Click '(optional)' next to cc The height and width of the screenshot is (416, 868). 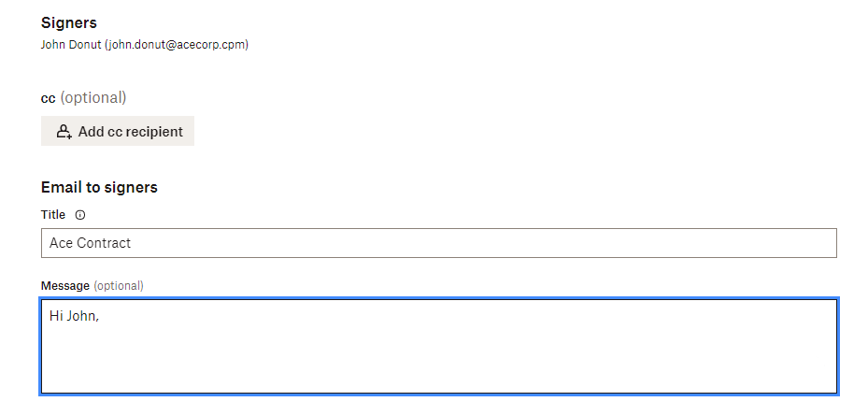(93, 97)
